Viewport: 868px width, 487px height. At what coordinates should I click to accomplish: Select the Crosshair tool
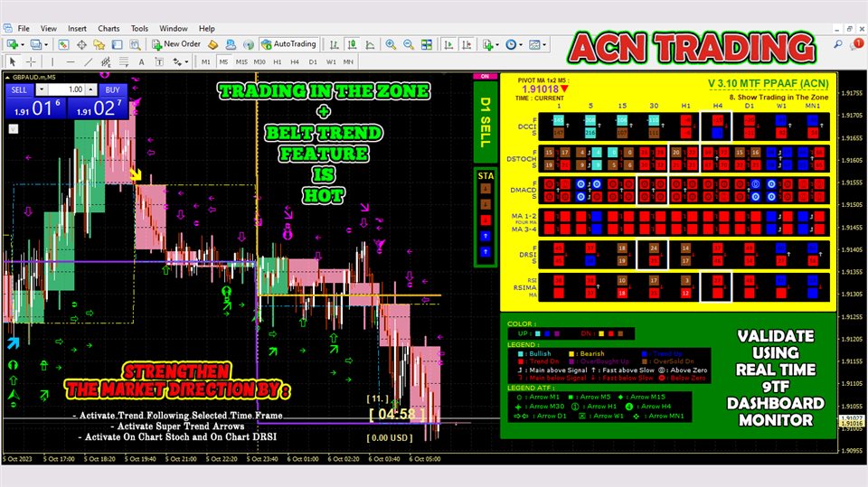(31, 62)
